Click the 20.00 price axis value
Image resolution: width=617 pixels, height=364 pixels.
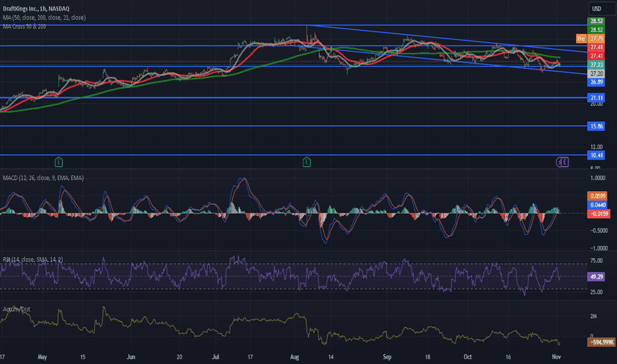[596, 105]
